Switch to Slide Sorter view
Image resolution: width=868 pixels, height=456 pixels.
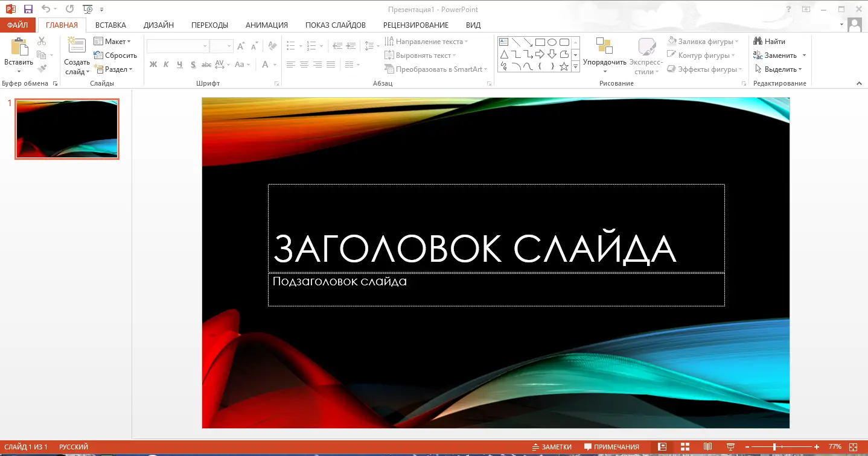685,446
